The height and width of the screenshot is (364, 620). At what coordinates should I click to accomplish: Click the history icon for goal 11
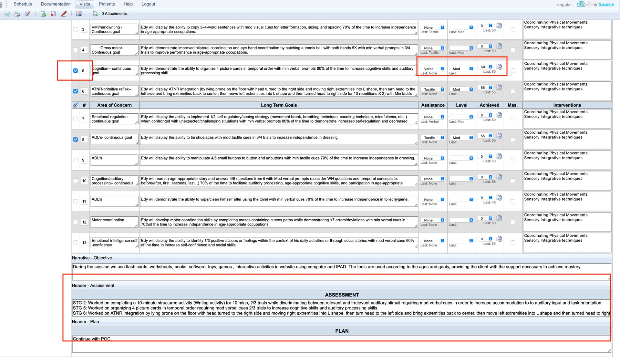coord(499,198)
